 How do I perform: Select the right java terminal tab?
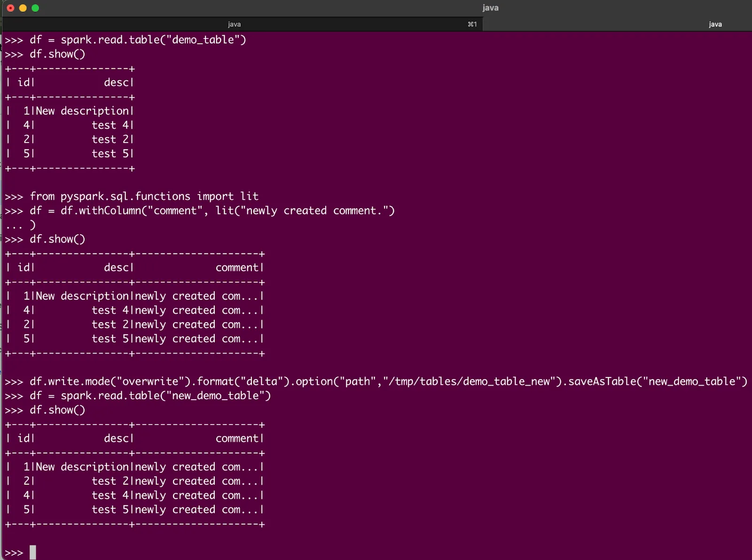pos(715,24)
